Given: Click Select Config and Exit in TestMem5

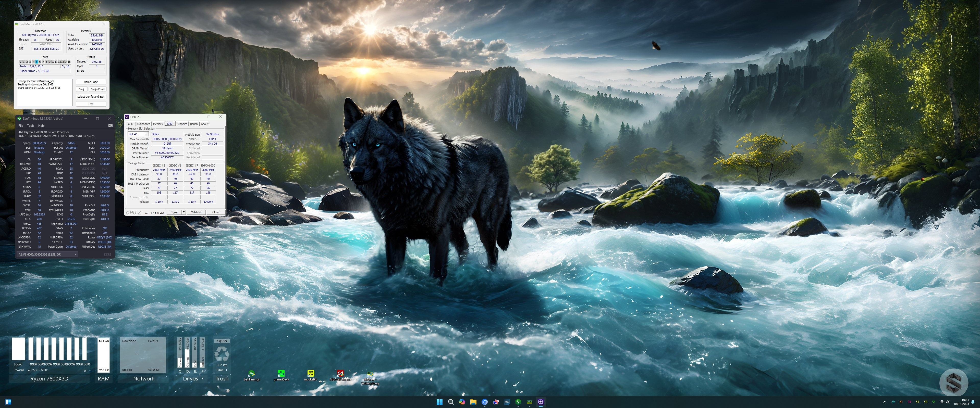Looking at the screenshot, I should pos(91,97).
